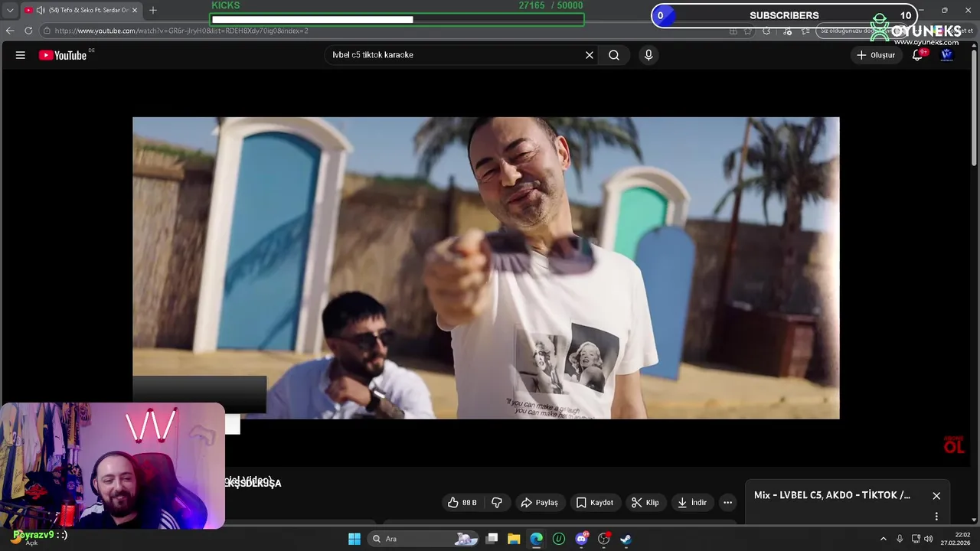Download the video with İndir

coord(691,503)
